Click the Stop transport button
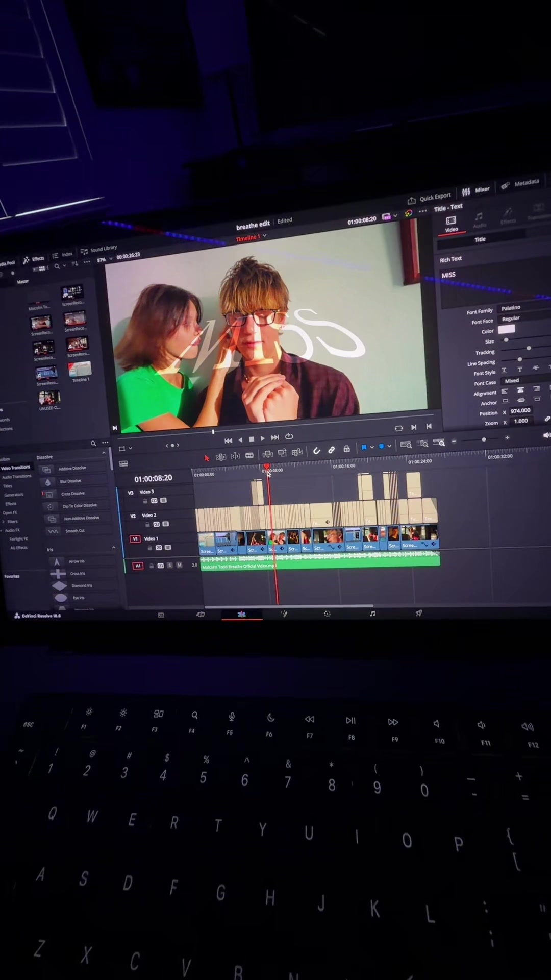This screenshot has width=551, height=980. coord(251,439)
